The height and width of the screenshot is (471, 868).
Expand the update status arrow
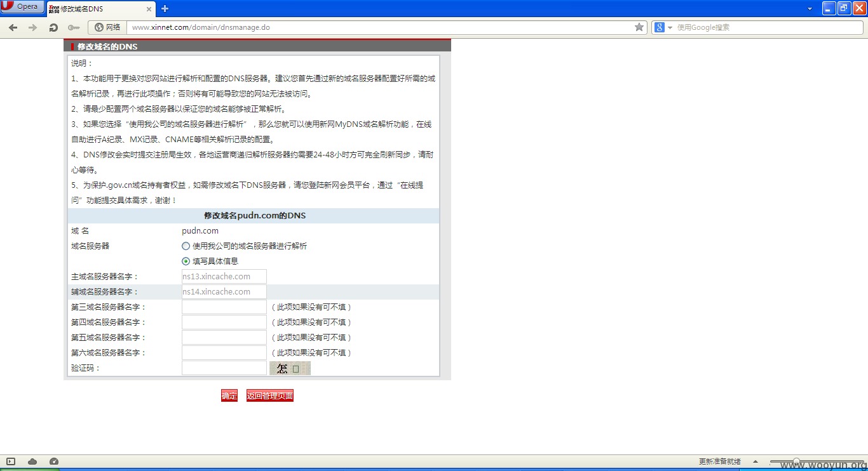click(756, 461)
